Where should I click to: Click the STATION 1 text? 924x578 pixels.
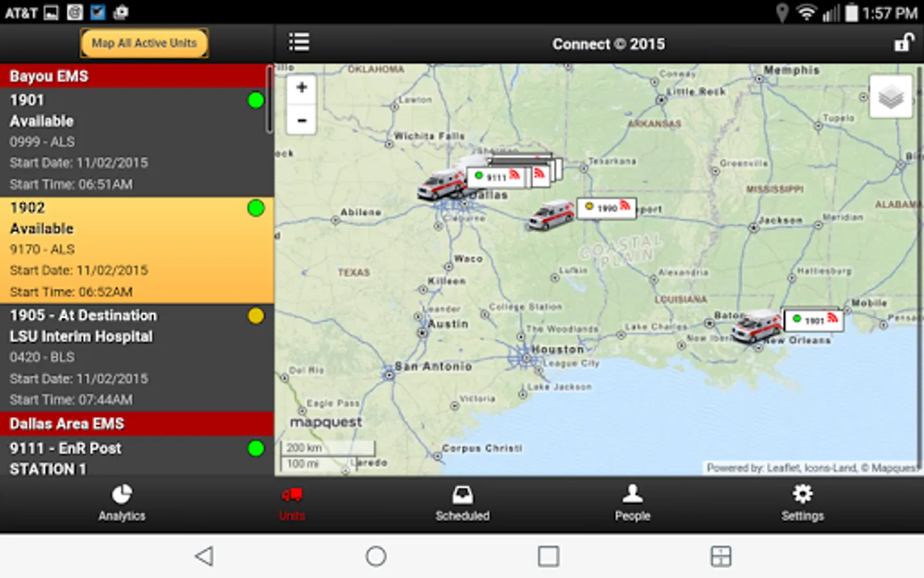pos(48,469)
